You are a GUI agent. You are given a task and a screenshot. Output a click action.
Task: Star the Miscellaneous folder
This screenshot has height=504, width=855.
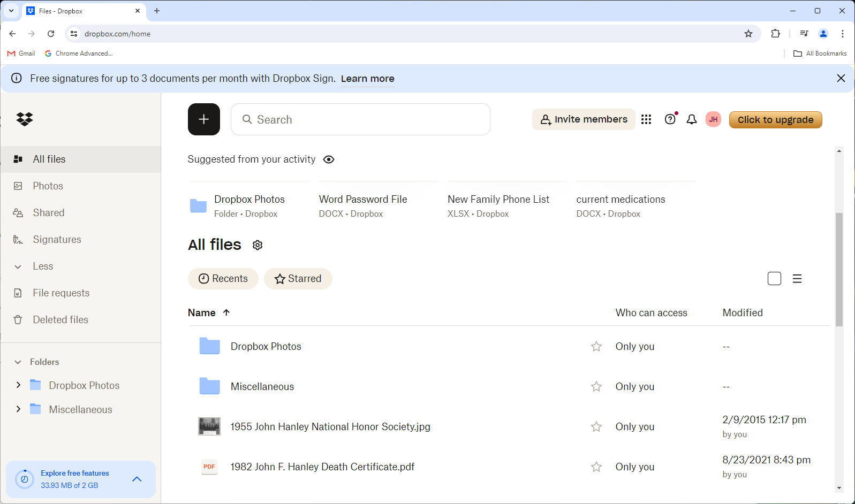click(x=596, y=387)
